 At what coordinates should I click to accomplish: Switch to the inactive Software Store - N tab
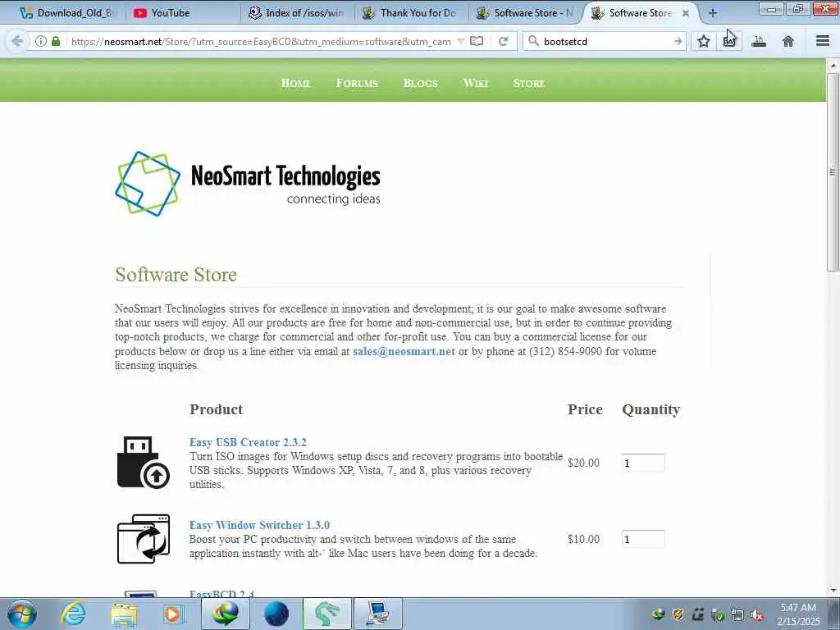525,13
